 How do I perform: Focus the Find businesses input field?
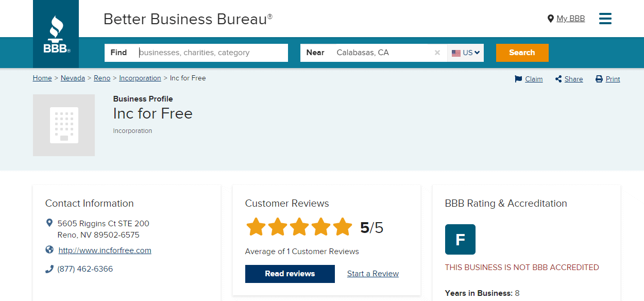(211, 53)
